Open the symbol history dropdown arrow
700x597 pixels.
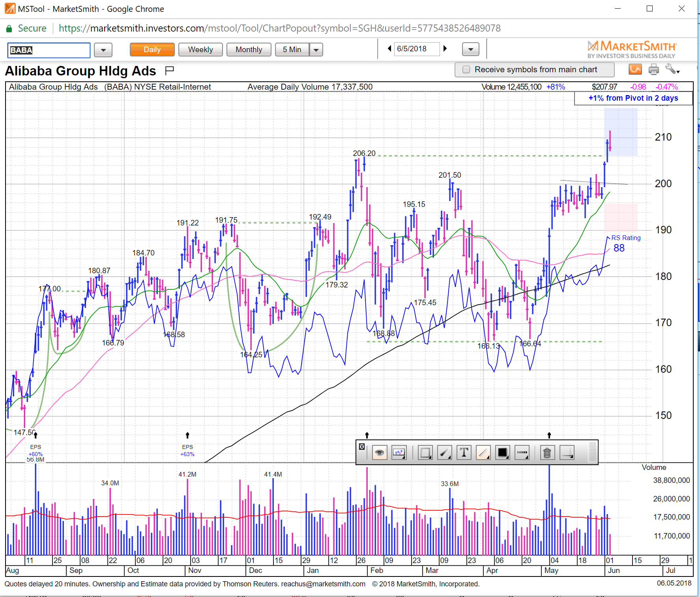pos(103,50)
